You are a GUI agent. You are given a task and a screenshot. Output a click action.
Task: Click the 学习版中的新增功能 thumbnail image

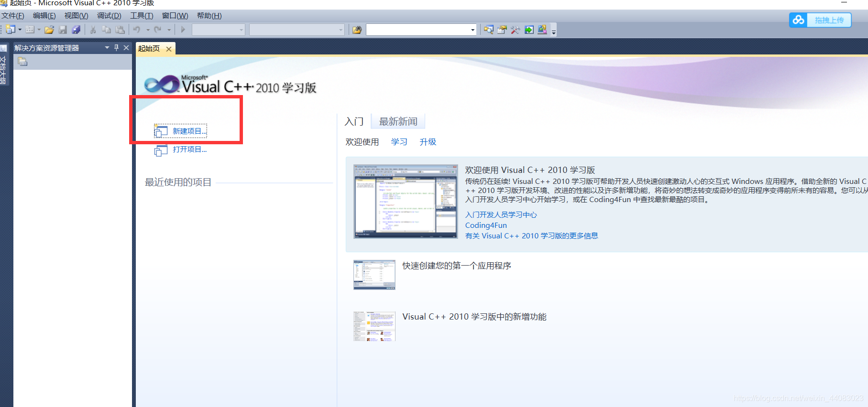(374, 326)
